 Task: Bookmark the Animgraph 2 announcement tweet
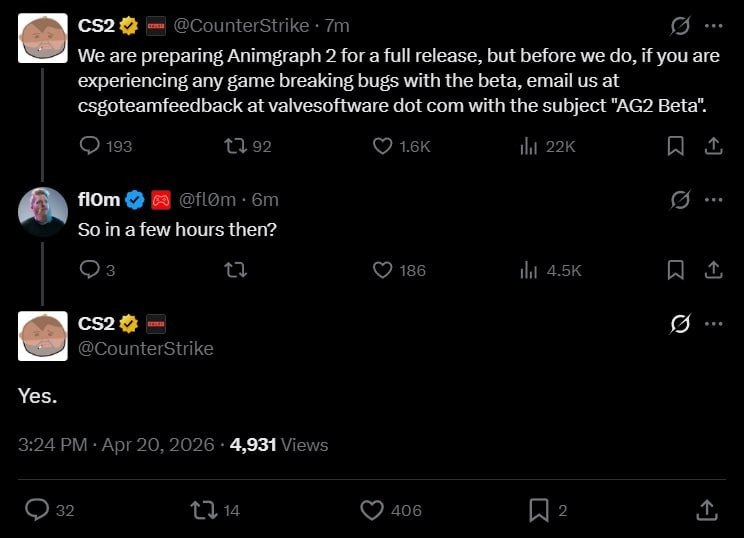(x=676, y=146)
